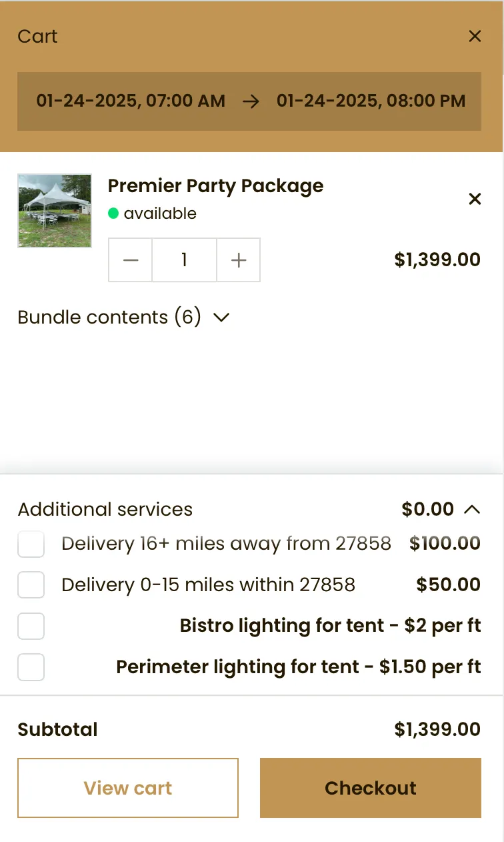Close the cart panel
This screenshot has height=842, width=504.
click(475, 36)
